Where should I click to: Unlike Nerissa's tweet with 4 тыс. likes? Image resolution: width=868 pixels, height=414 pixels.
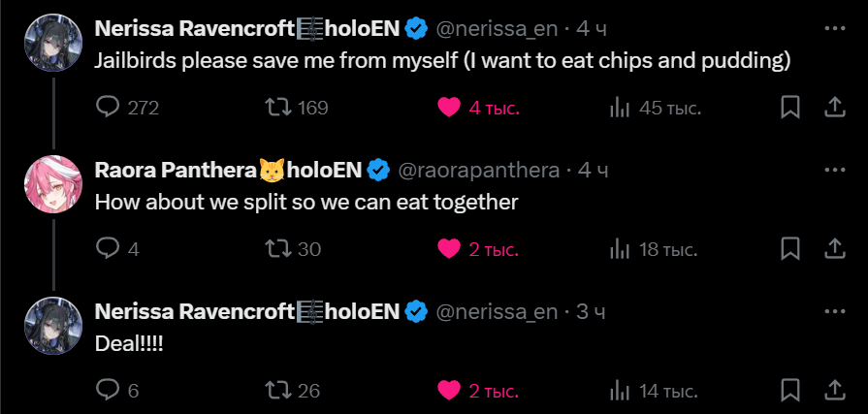coord(449,107)
